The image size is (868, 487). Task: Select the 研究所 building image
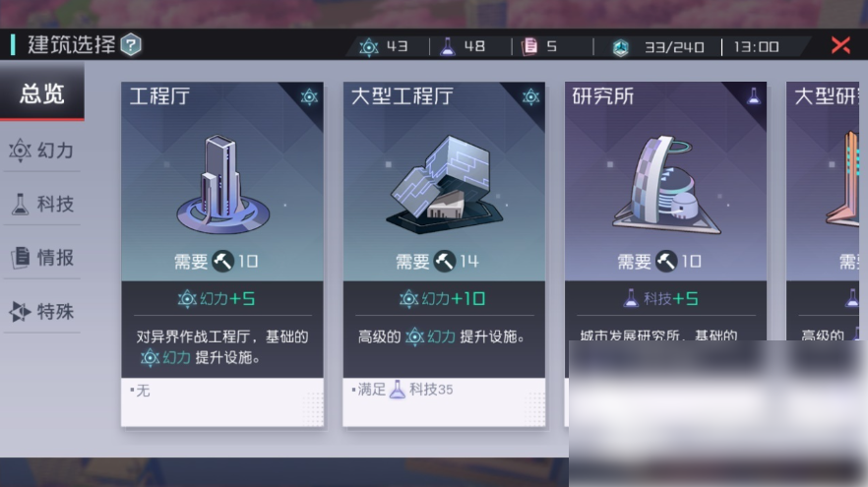[x=666, y=185]
